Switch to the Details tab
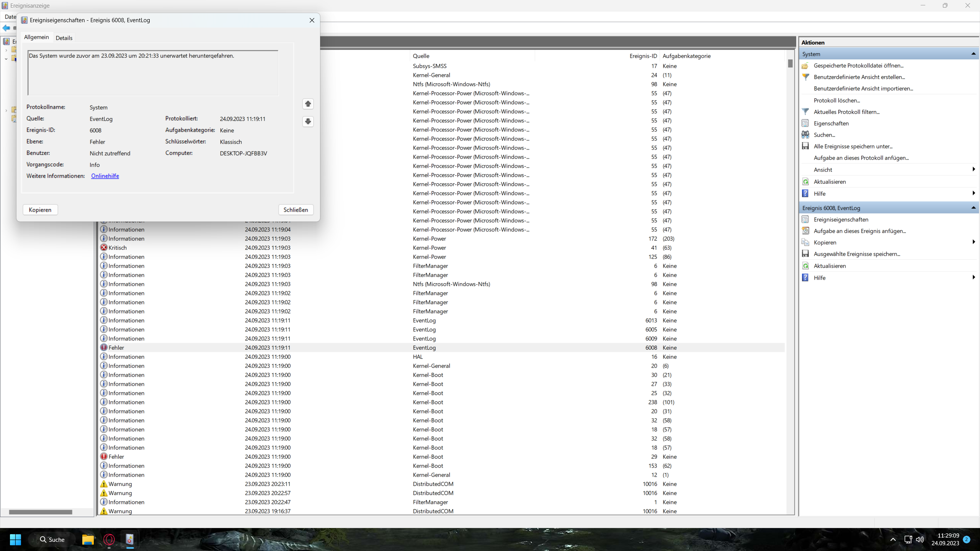The image size is (980, 551). 64,38
